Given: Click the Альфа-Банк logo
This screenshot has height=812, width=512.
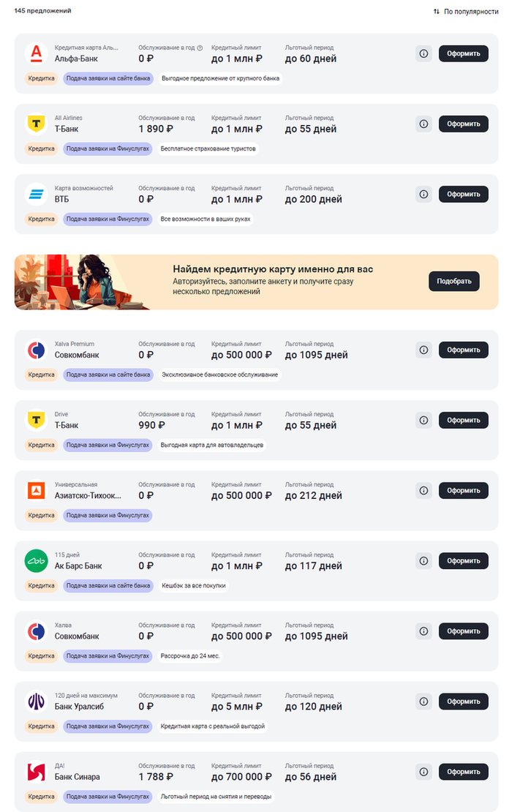Looking at the screenshot, I should (35, 53).
